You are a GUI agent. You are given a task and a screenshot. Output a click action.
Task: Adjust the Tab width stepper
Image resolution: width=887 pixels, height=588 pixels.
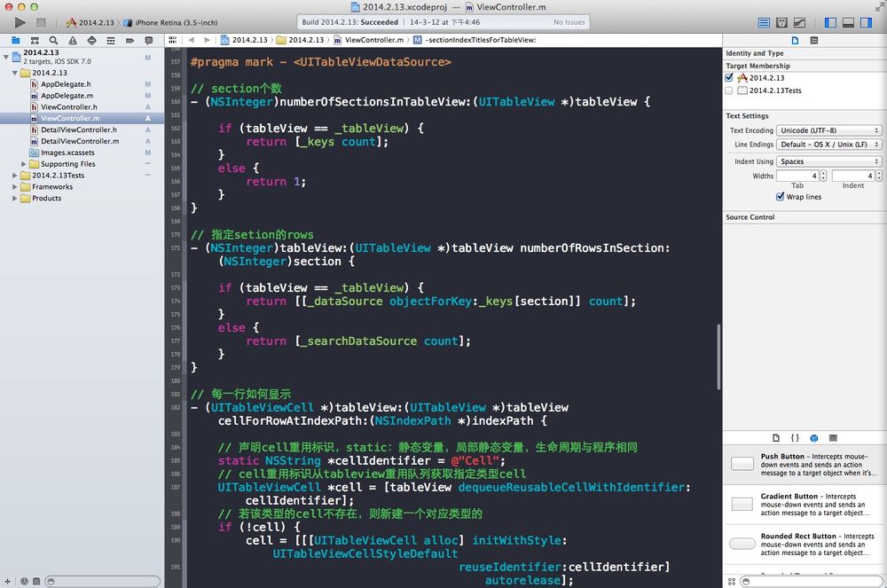point(823,176)
